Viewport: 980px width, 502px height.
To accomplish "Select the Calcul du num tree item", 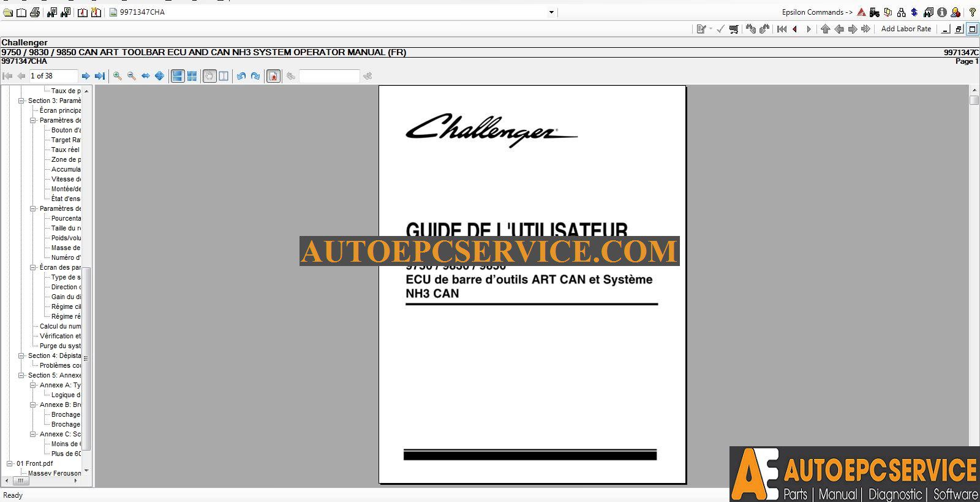I will point(60,326).
